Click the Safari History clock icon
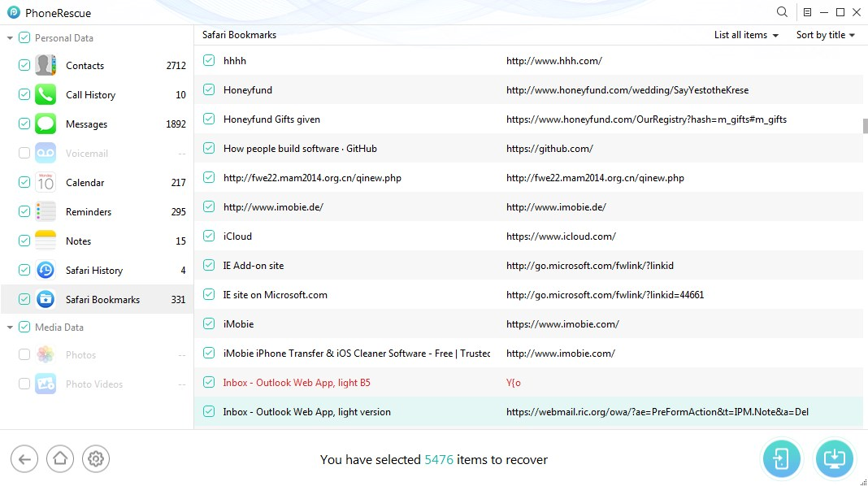The image size is (868, 486). click(46, 270)
